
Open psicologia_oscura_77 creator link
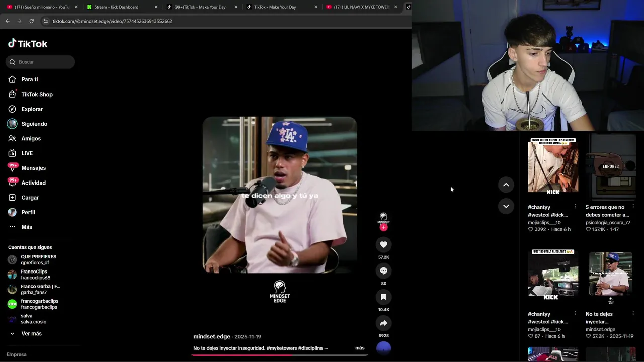coord(608,222)
